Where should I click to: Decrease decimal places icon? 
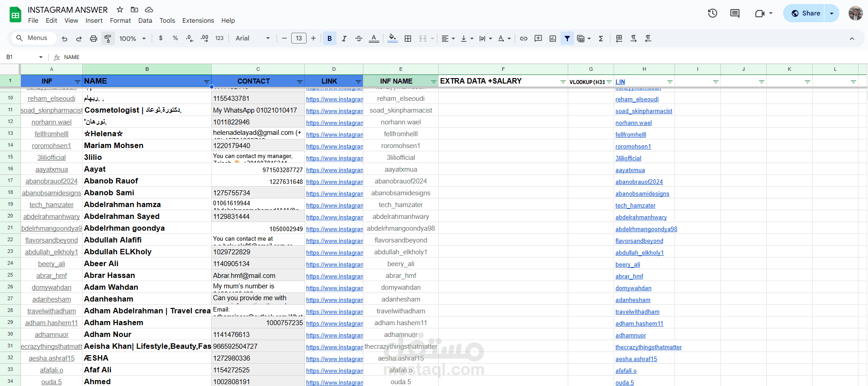(x=190, y=38)
